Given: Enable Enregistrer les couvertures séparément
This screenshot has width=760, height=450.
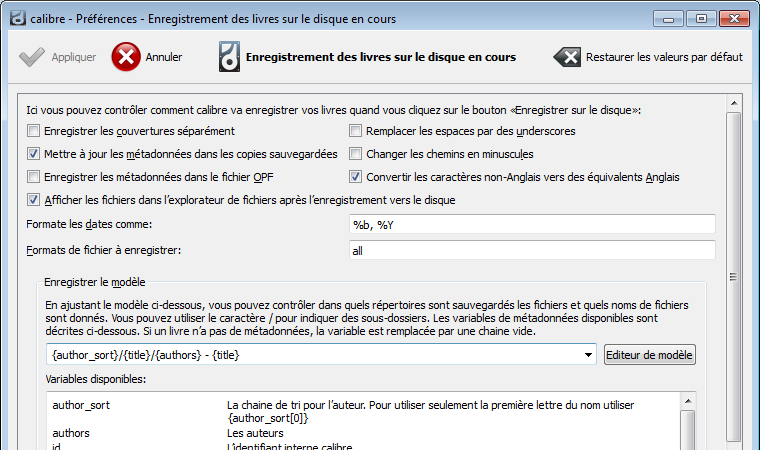Looking at the screenshot, I should 33,131.
